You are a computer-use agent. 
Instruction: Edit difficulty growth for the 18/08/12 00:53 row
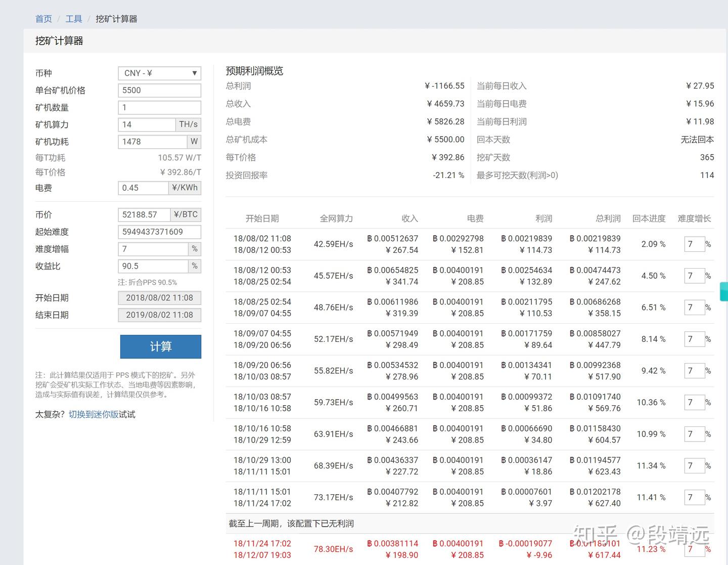pyautogui.click(x=694, y=276)
